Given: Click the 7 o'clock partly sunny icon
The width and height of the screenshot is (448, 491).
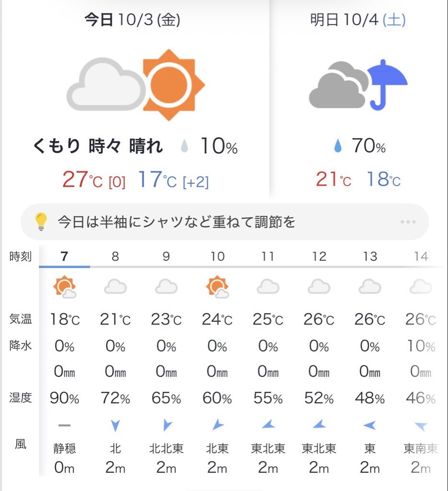Looking at the screenshot, I should [65, 287].
